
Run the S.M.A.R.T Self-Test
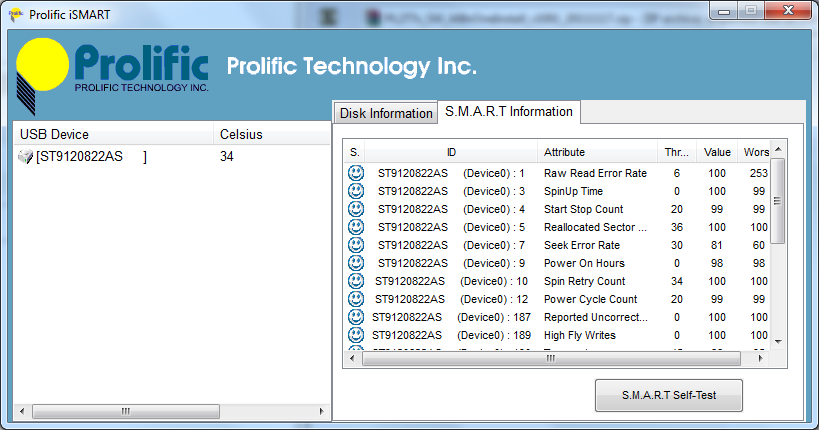669,395
